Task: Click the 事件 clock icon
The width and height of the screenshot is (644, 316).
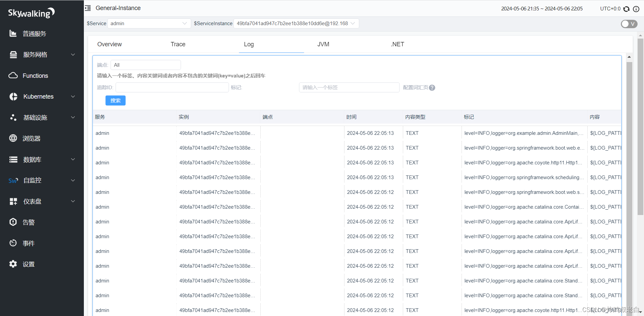Action: click(x=13, y=243)
